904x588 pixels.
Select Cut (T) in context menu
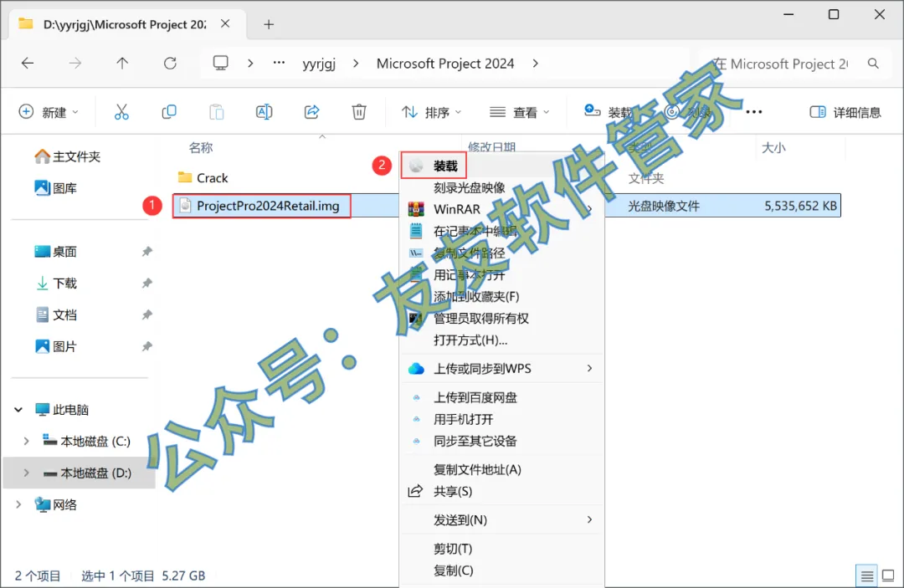click(453, 549)
